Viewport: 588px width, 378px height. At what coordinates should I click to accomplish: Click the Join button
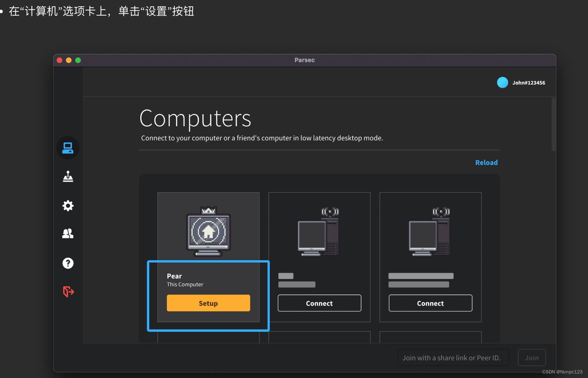(532, 358)
